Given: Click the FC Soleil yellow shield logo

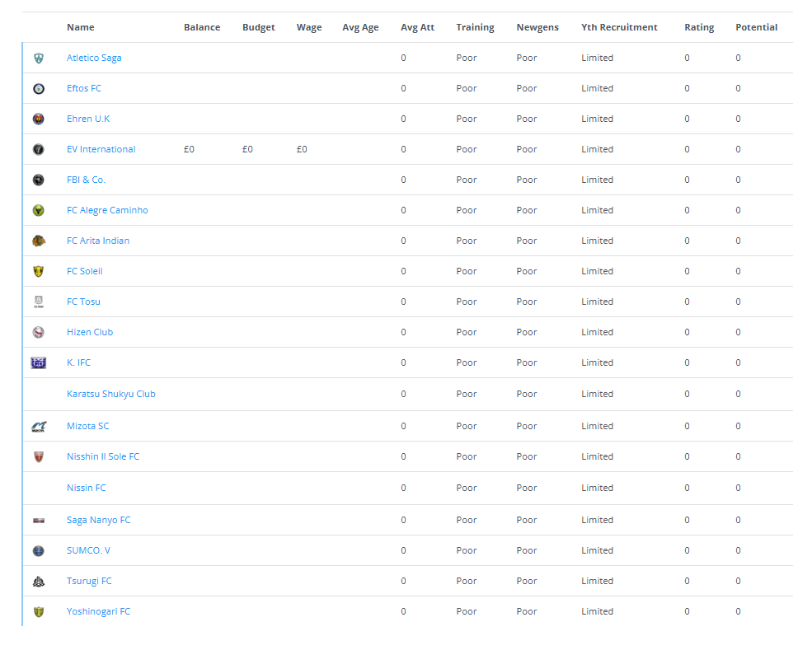Looking at the screenshot, I should pos(39,272).
